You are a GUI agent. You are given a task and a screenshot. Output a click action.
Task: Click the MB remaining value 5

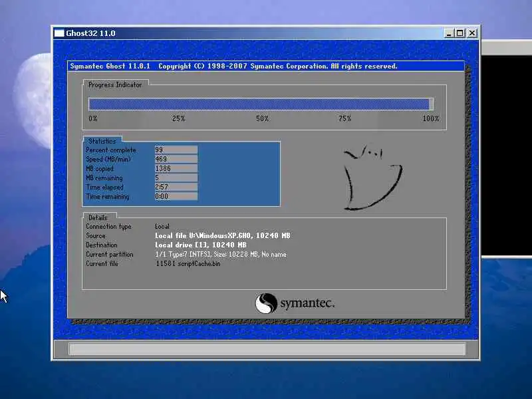pyautogui.click(x=176, y=178)
